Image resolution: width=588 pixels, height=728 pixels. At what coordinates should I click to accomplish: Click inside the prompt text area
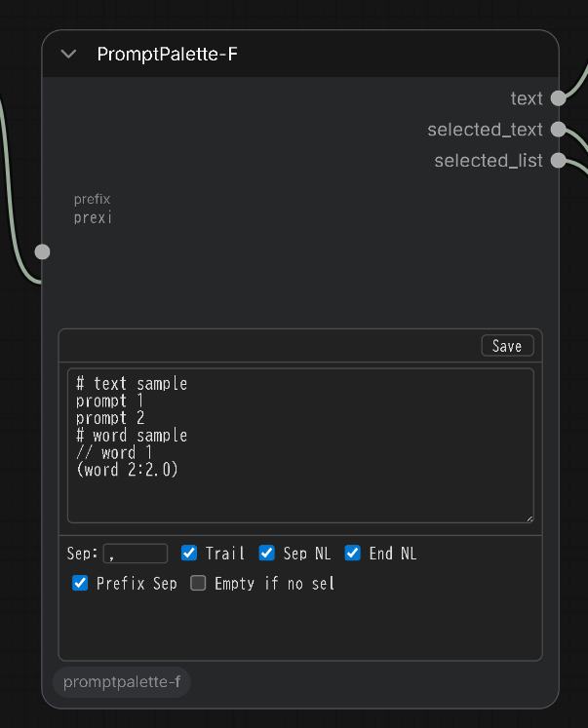pos(300,445)
